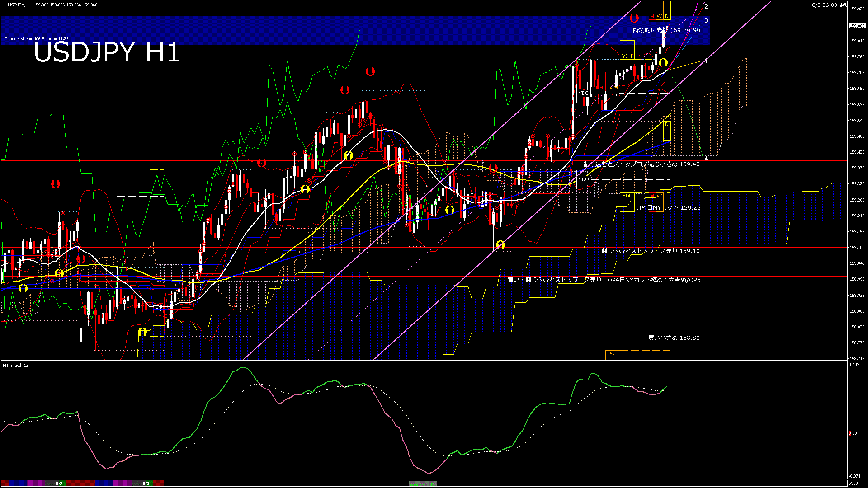Click the 0.109 value on the MACD scale
This screenshot has height=488, width=868.
click(854, 365)
